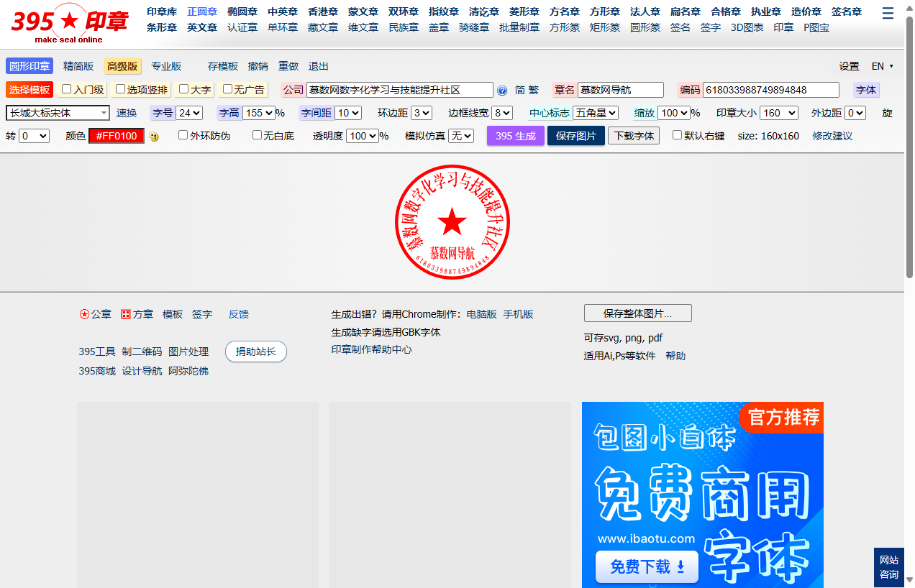The image size is (915, 588).
Task: Open the 中心标志 center symbol dropdown
Action: (596, 112)
